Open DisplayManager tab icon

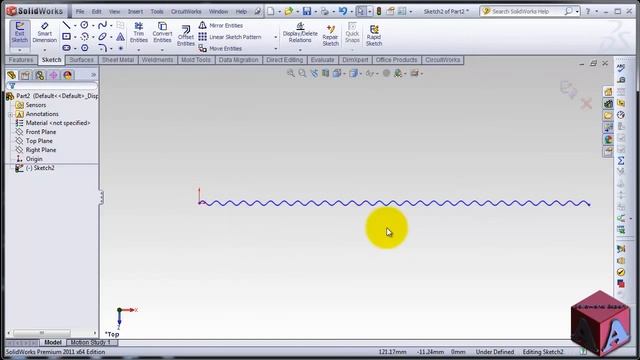point(67,75)
